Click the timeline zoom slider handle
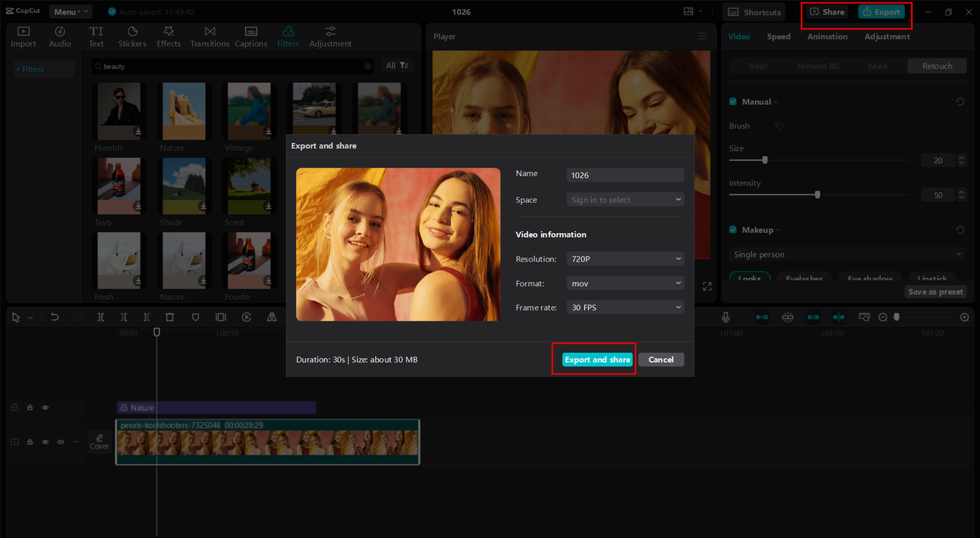The image size is (980, 538). click(x=897, y=317)
